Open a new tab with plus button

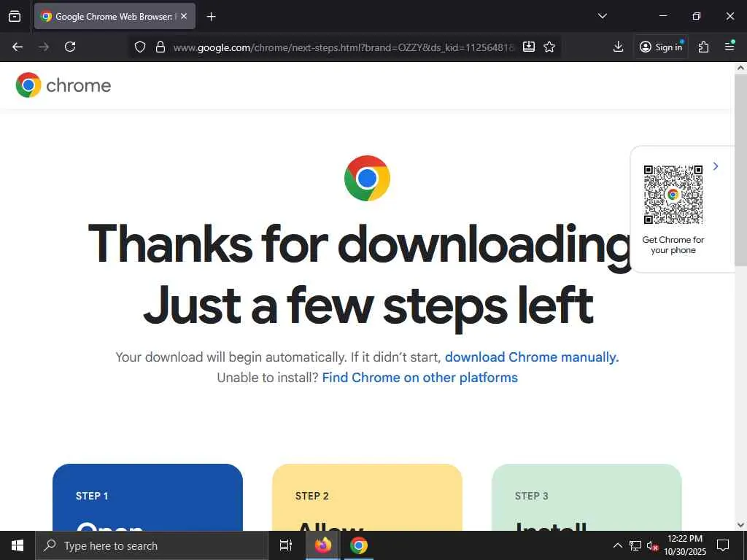point(212,17)
